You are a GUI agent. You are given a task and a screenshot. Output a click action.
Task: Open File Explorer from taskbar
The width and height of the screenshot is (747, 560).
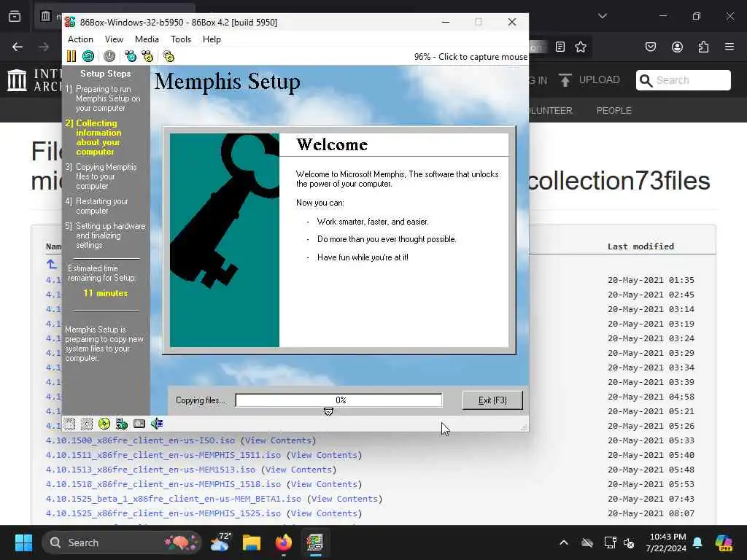pos(252,542)
